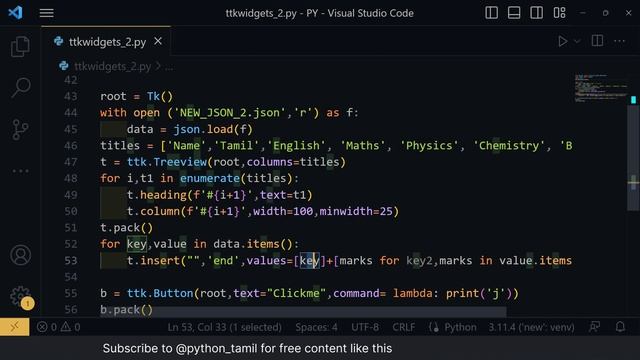
Task: Open errors and warnings problems counter
Action: click(58, 327)
